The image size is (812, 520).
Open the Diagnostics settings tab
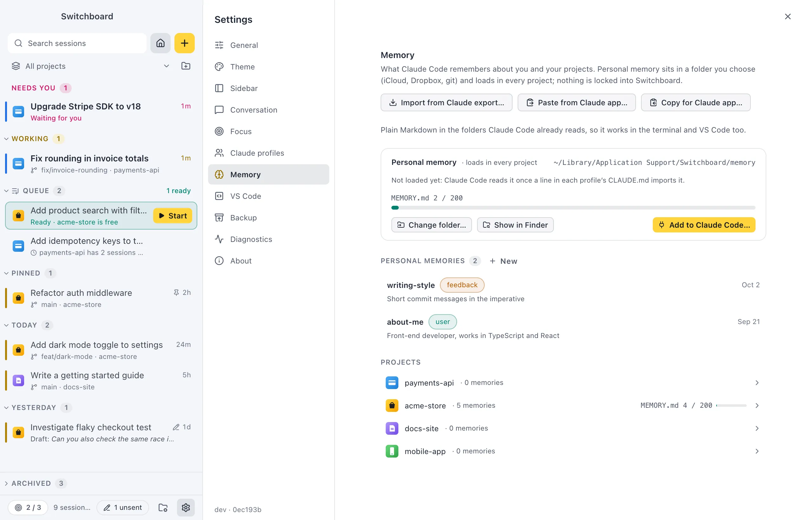(x=269, y=239)
